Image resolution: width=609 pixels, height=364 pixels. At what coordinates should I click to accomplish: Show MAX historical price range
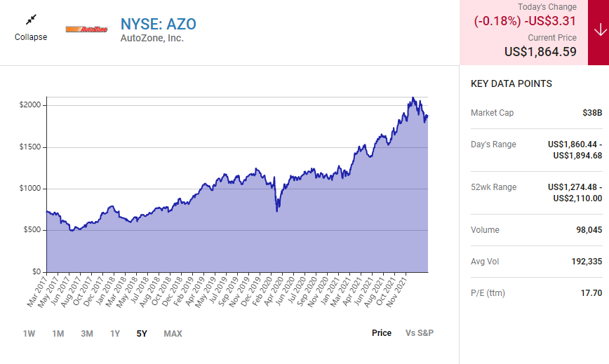tap(173, 333)
